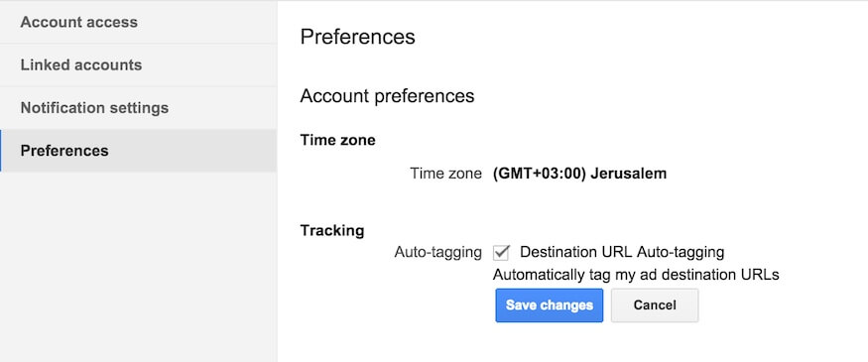Click the Save changes button
The image size is (868, 362).
click(550, 305)
